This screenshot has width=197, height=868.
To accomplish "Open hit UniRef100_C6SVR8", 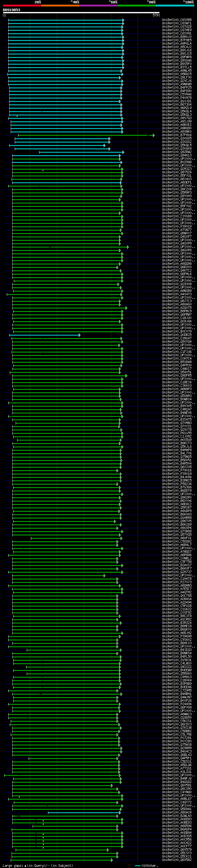I will [x=177, y=20].
